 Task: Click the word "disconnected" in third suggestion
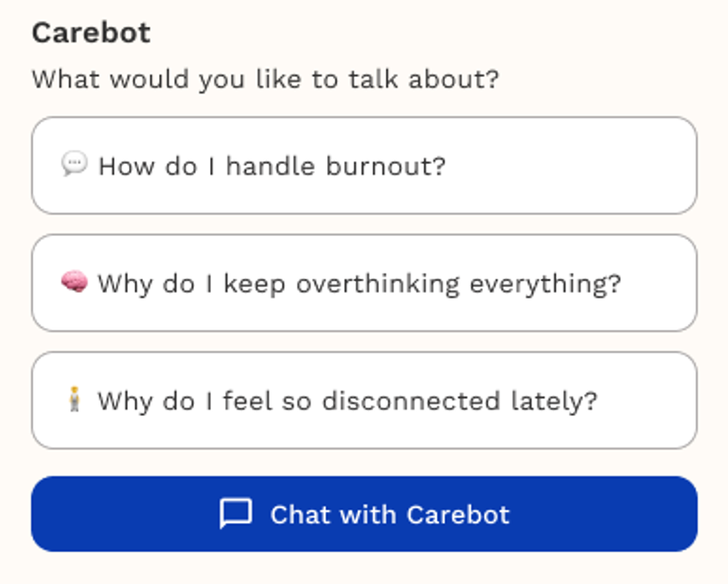click(411, 401)
